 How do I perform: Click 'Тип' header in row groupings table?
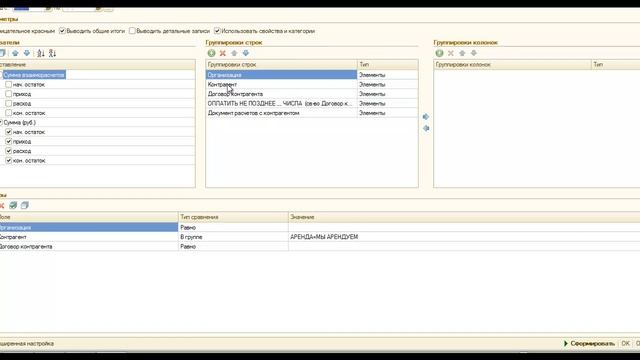[x=387, y=64]
